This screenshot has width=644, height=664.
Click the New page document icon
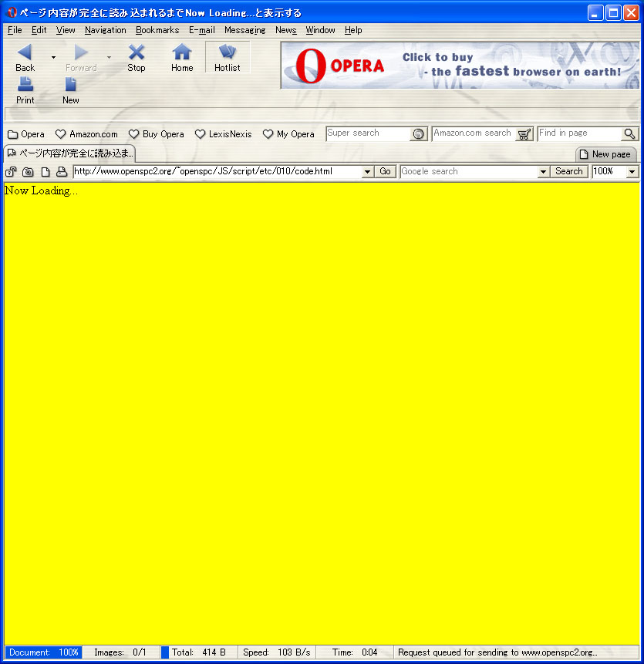point(584,154)
